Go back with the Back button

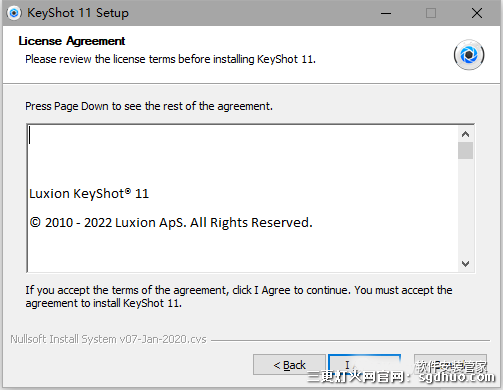[289, 365]
